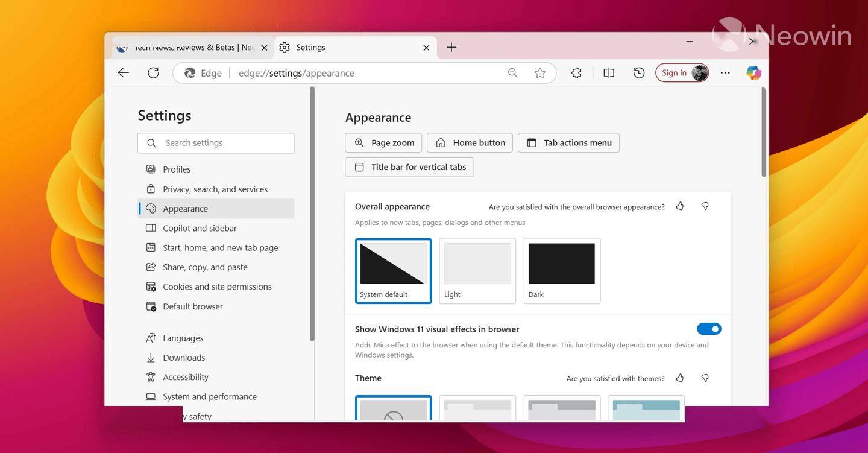868x453 pixels.
Task: Click the main page vertical scrollbar
Action: pyautogui.click(x=764, y=132)
